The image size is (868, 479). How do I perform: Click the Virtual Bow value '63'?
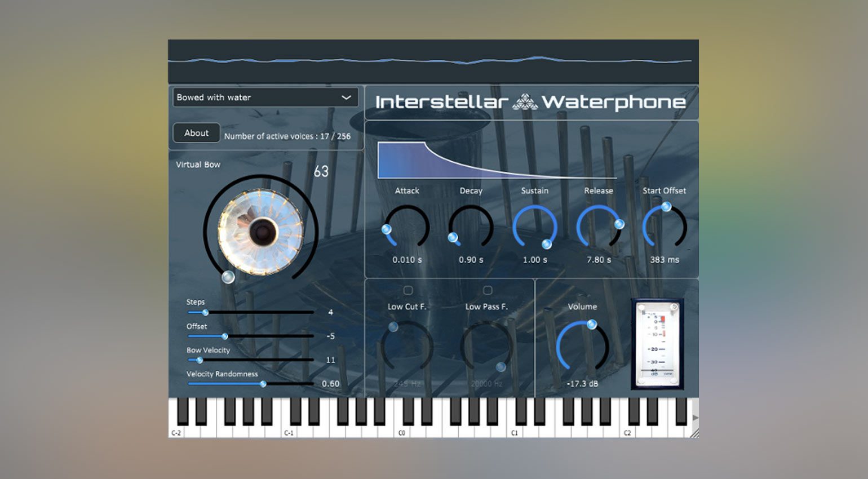click(x=321, y=171)
